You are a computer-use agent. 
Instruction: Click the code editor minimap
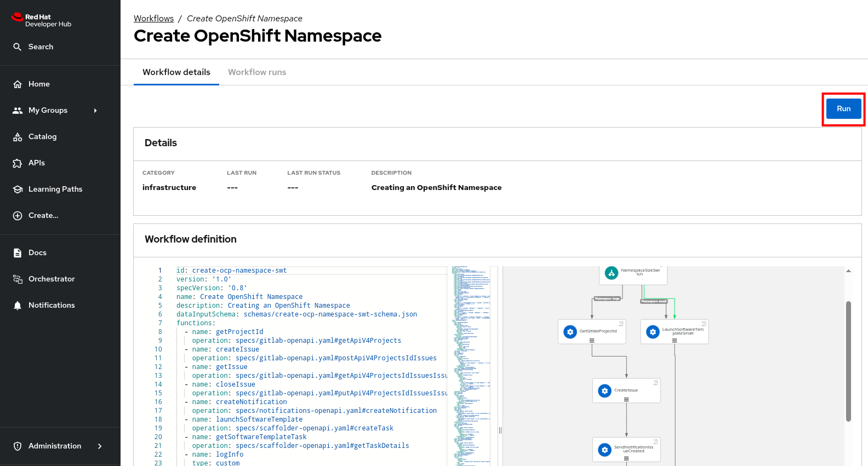[x=471, y=366]
